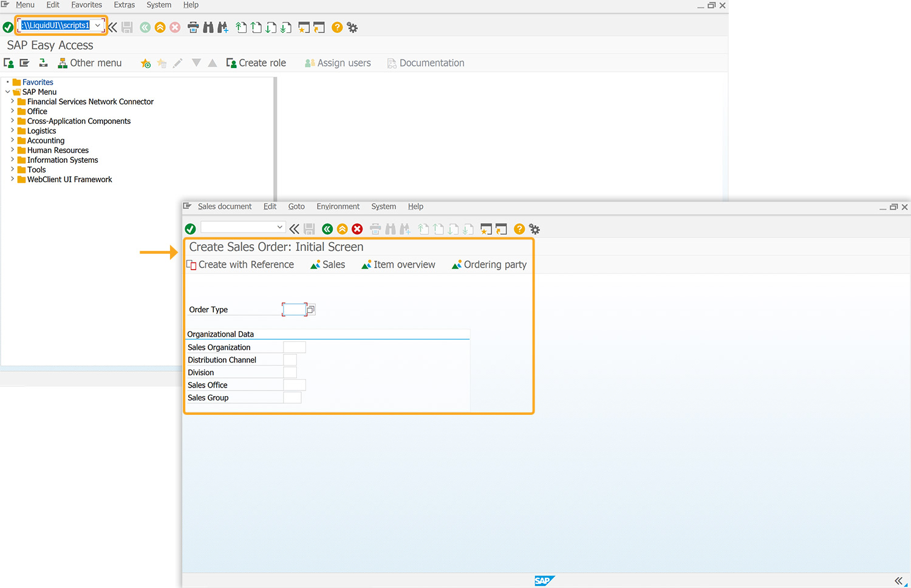Click the Cancel red X in Easy Access toolbar

175,27
